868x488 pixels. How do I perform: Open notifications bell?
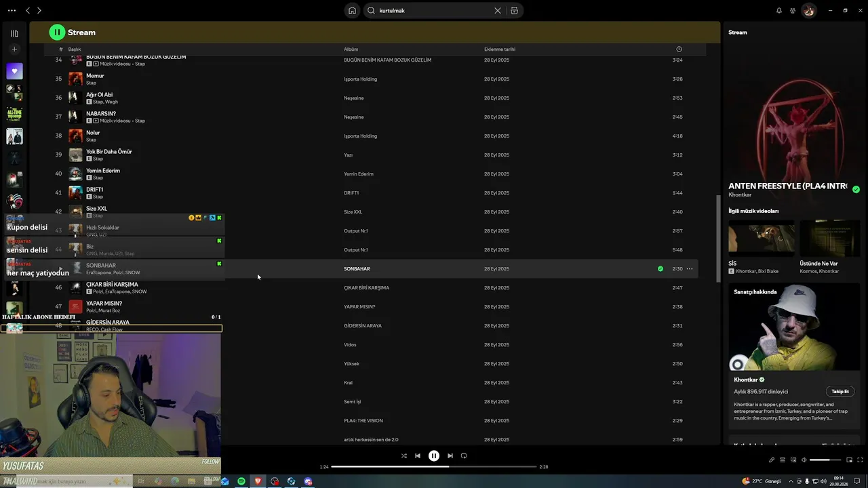coord(779,11)
